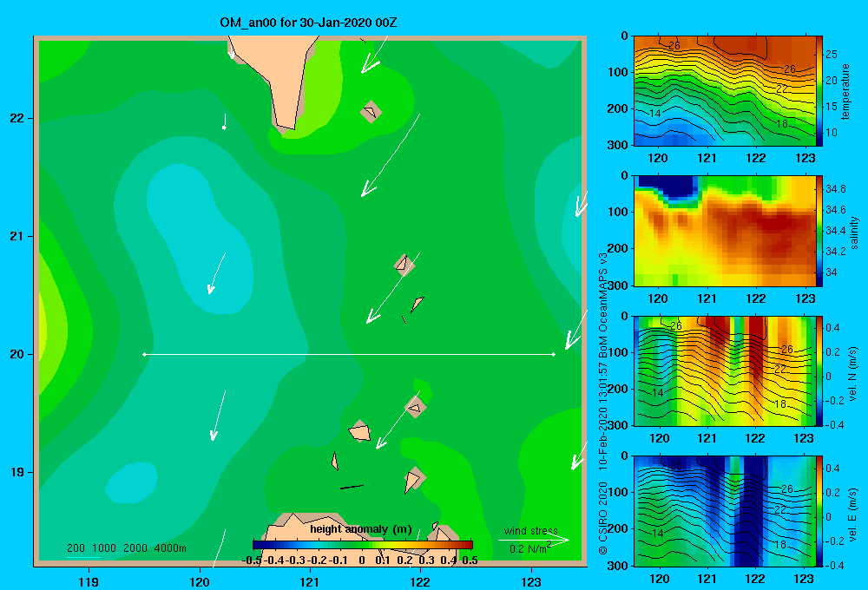Open the eastward velocity section panel
Image resolution: width=868 pixels, height=590 pixels.
tap(725, 511)
